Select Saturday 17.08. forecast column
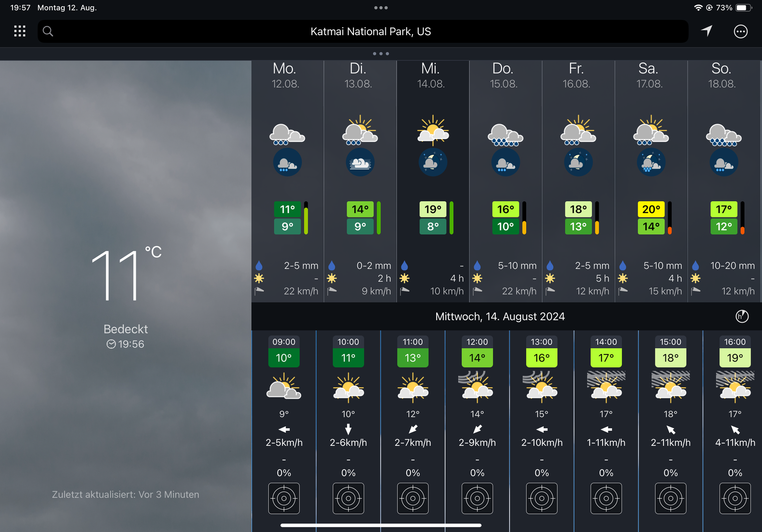Screen dimensions: 762x532 tap(651, 181)
